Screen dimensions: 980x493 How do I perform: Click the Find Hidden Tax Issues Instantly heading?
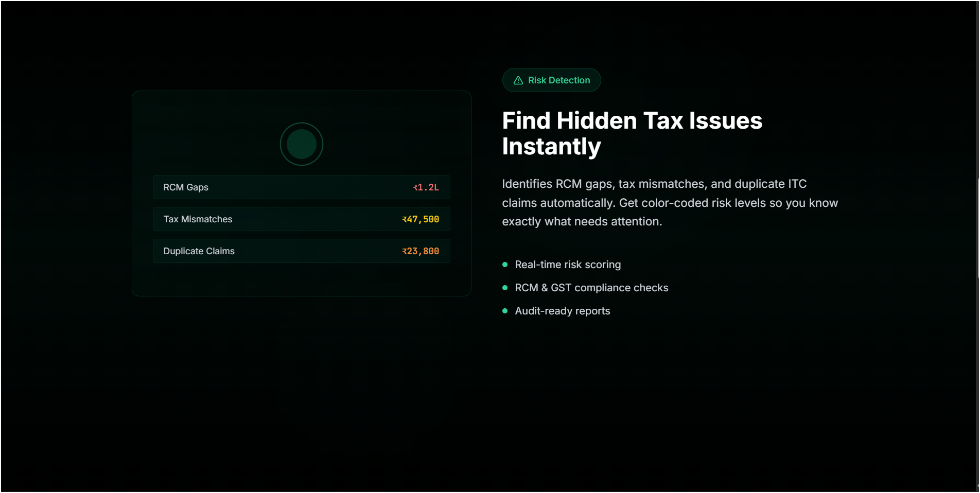click(632, 133)
